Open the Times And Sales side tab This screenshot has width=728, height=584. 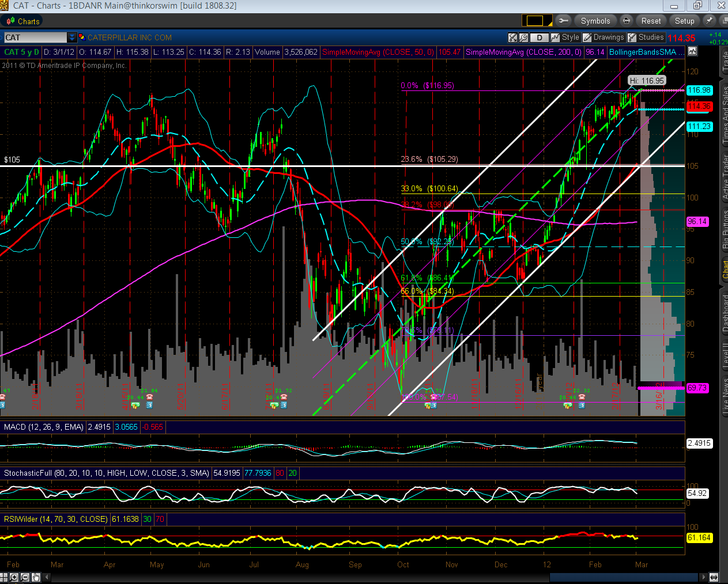point(725,114)
